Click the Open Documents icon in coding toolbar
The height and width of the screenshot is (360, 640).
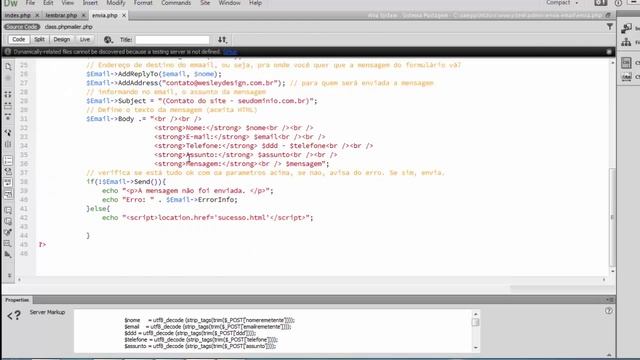pos(8,67)
